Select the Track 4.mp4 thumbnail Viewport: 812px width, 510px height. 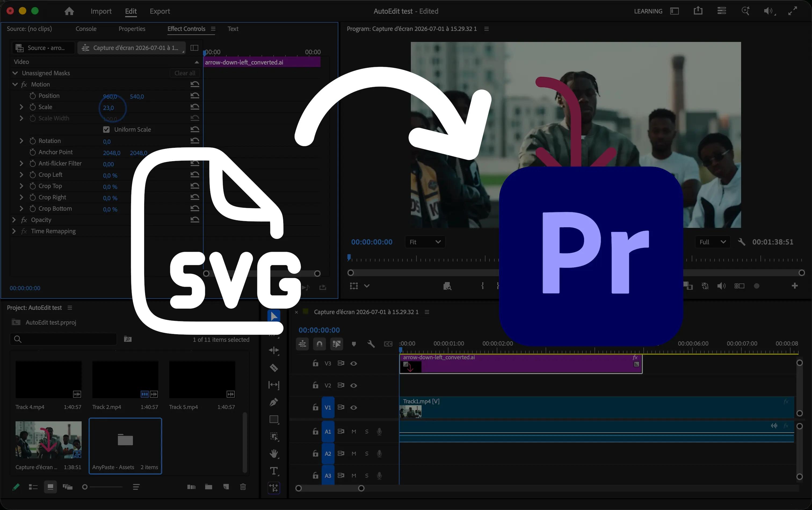click(x=49, y=379)
